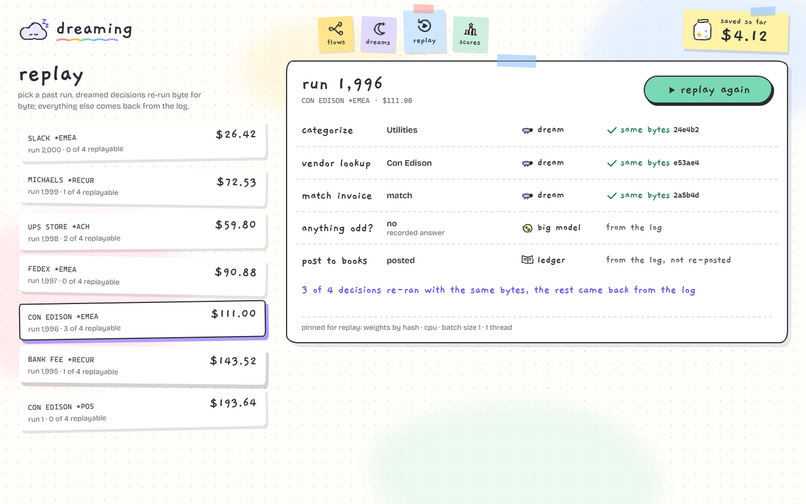Open the dreams sticky-note tab
This screenshot has width=806, height=504.
[378, 34]
